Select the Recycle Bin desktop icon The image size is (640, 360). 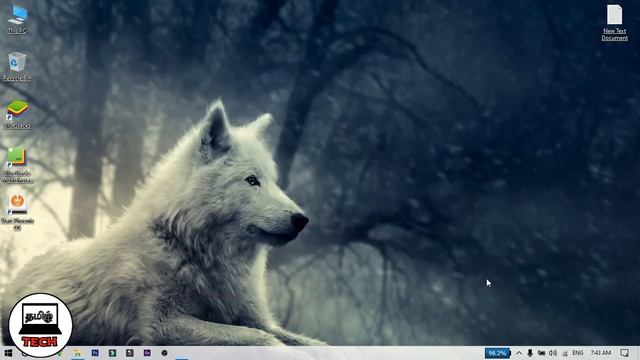click(17, 66)
